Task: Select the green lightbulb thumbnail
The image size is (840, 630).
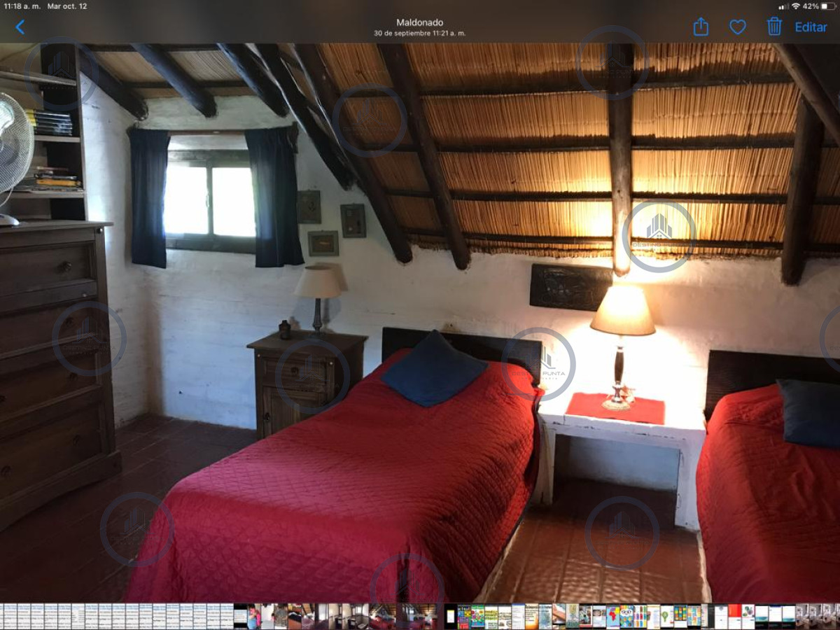Action: pyautogui.click(x=667, y=617)
